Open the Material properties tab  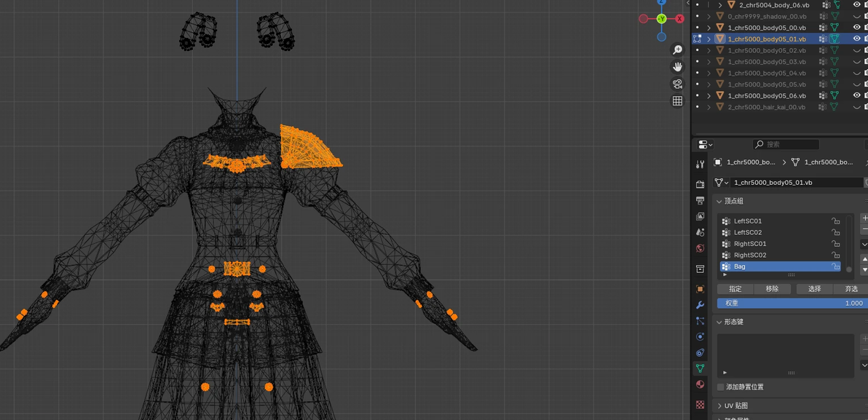click(700, 384)
